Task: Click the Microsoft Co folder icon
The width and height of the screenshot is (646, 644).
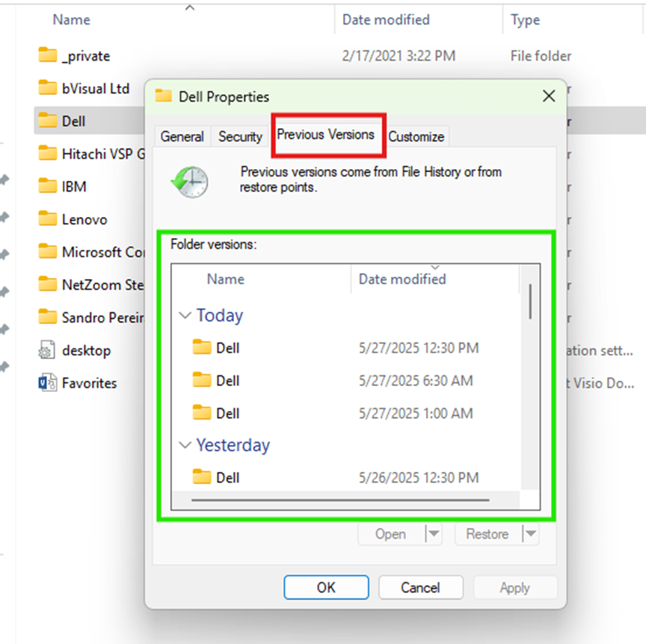Action: (x=47, y=251)
